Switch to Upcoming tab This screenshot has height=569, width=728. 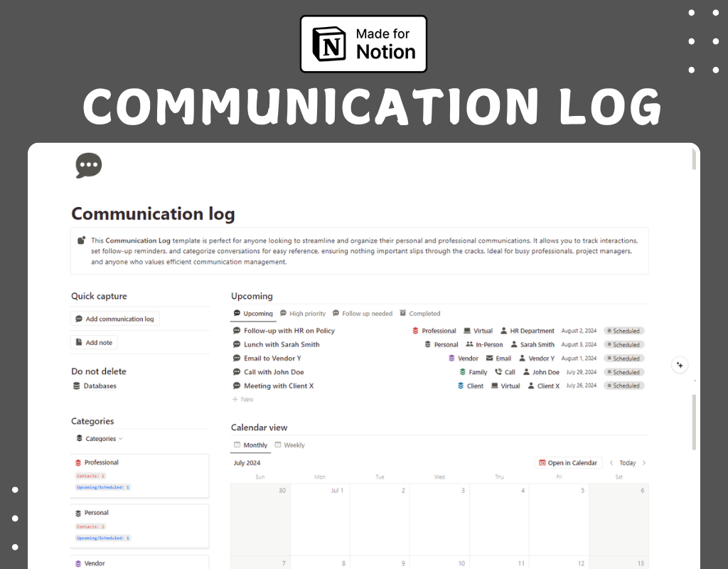(253, 314)
